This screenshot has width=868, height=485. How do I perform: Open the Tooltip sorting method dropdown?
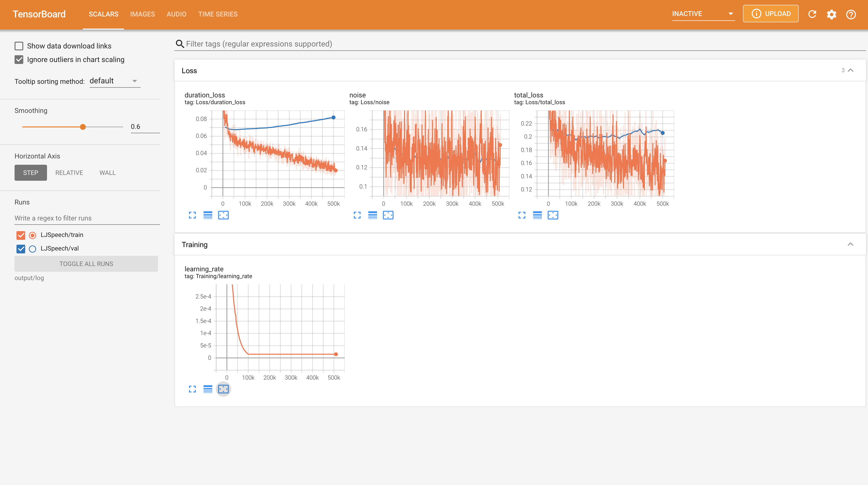pos(115,81)
